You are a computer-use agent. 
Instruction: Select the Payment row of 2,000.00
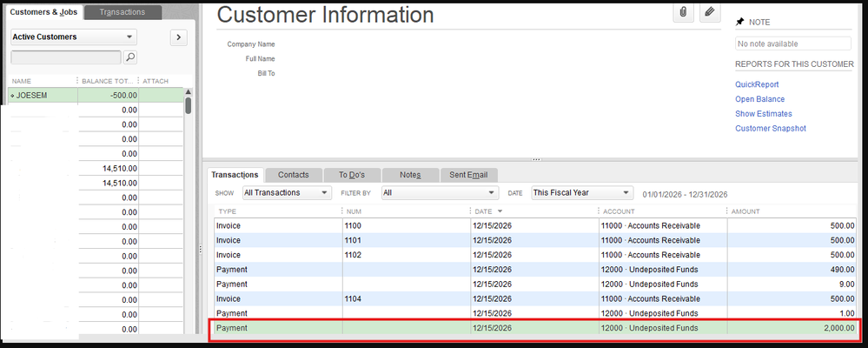tap(536, 328)
